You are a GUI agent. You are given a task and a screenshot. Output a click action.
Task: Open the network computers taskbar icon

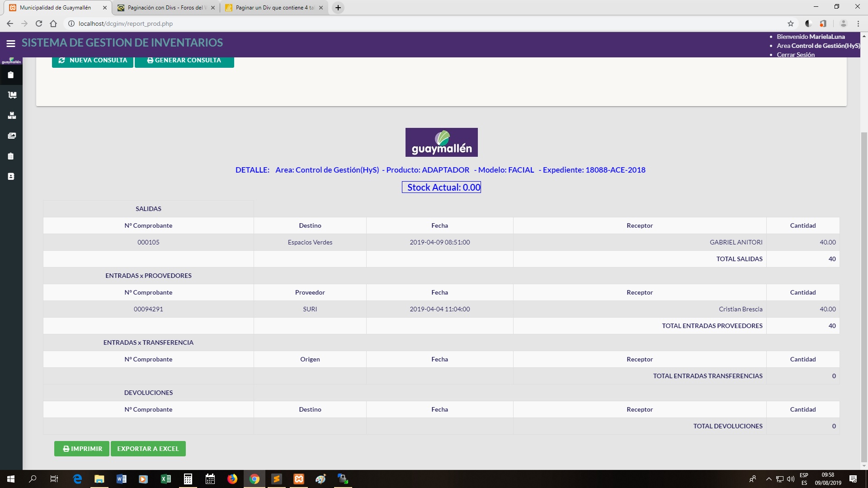343,479
